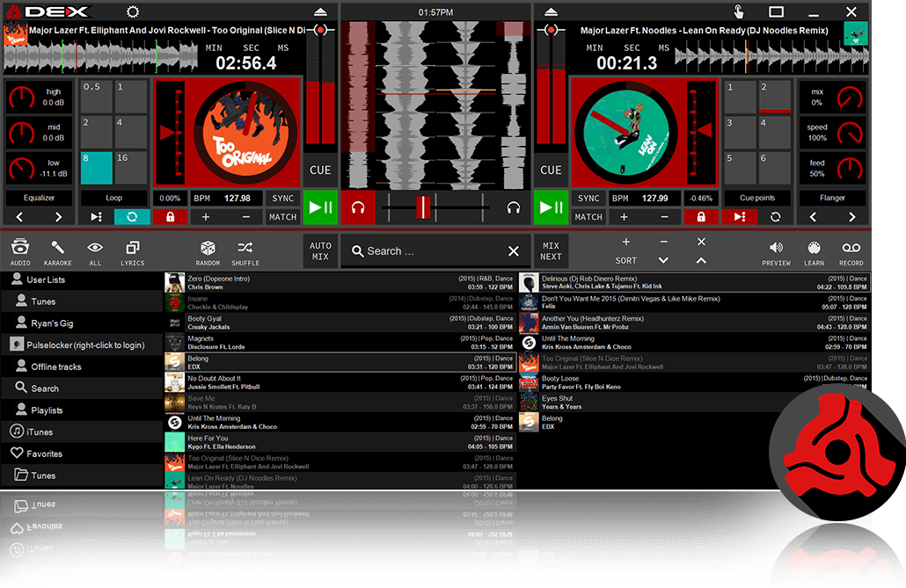
Task: Click next arrow under Equalizer panel
Action: click(59, 217)
